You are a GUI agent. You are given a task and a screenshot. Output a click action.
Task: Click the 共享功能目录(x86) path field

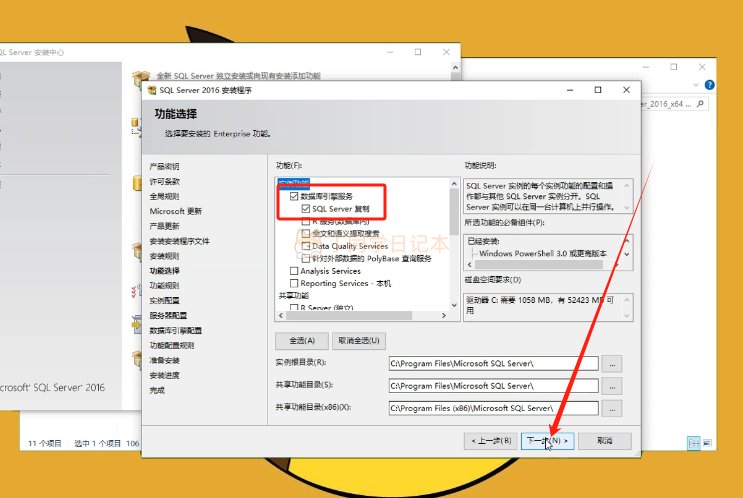point(493,408)
